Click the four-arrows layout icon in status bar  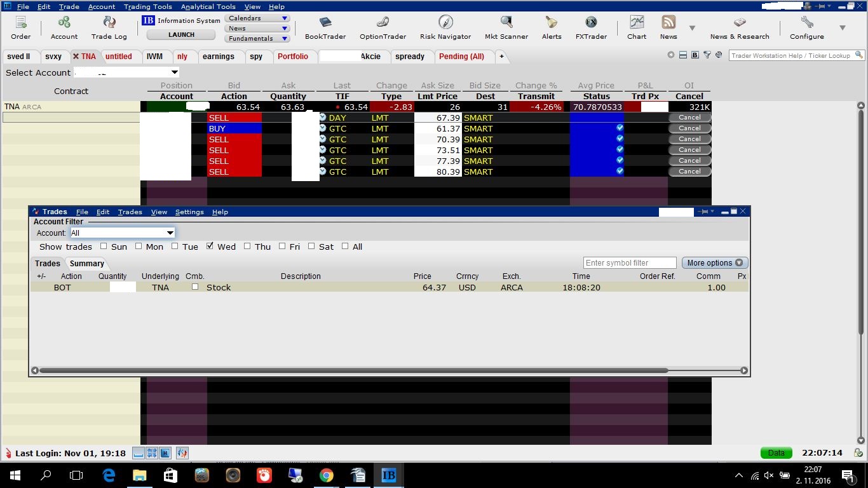pyautogui.click(x=152, y=453)
